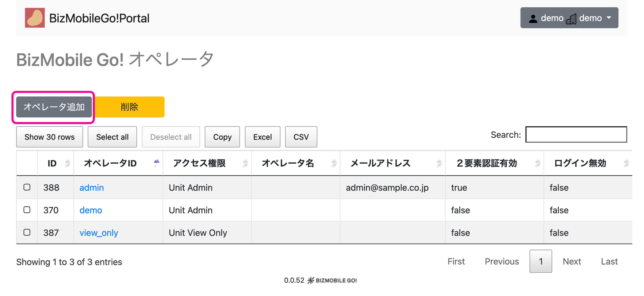
Task: Click the building icon in the account menu
Action: coord(571,19)
